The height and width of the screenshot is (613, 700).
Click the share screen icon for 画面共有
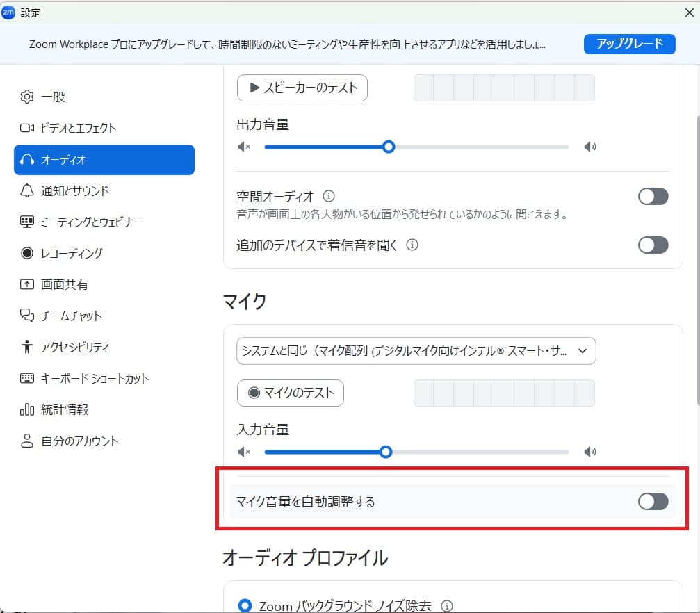click(27, 284)
